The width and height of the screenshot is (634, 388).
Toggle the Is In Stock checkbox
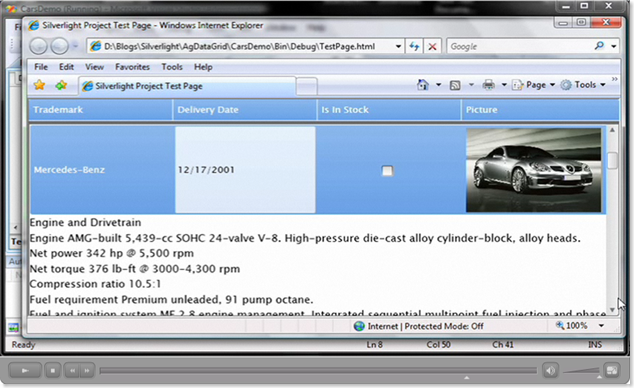pos(387,171)
